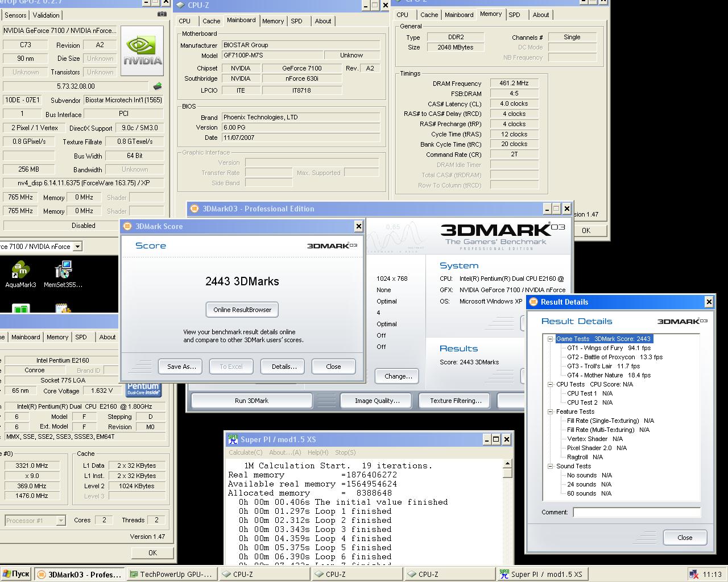Open the AquaMark3 desktop shortcut
Viewport: 728px width, 582px height.
20,275
